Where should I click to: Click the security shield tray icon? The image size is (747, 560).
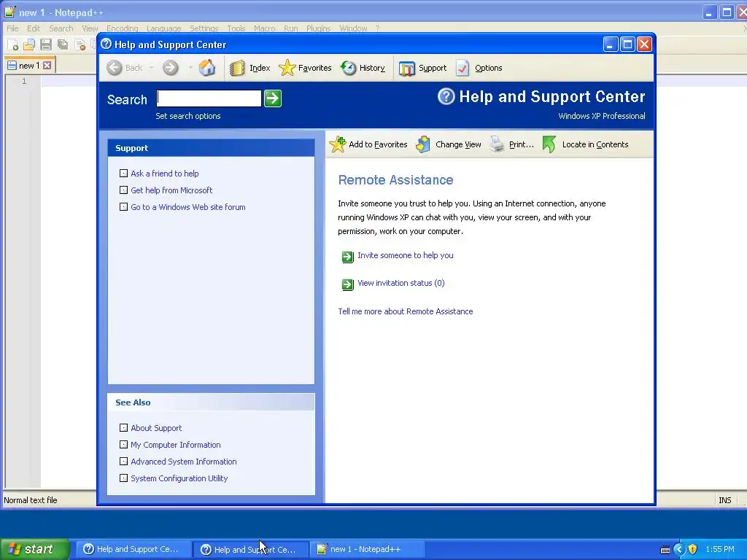(x=693, y=549)
